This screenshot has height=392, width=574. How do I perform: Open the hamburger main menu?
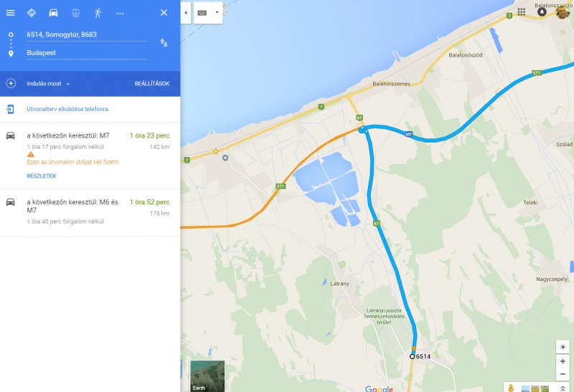11,13
